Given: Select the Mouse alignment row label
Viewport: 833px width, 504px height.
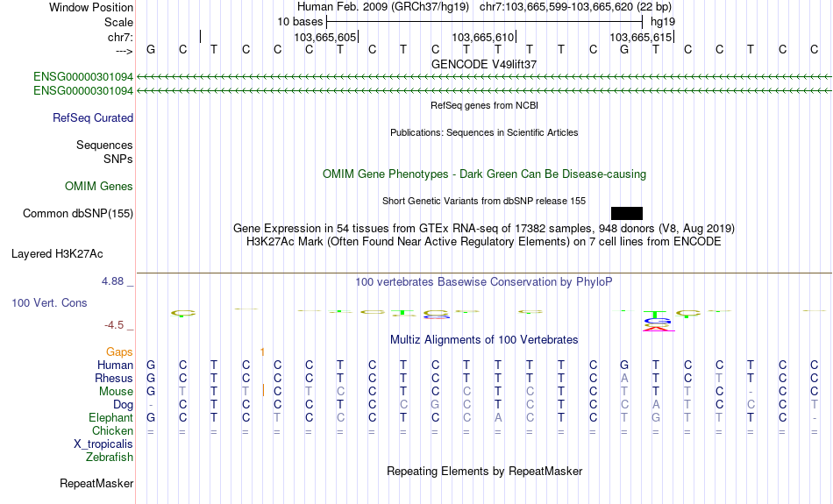Looking at the screenshot, I should (x=117, y=392).
